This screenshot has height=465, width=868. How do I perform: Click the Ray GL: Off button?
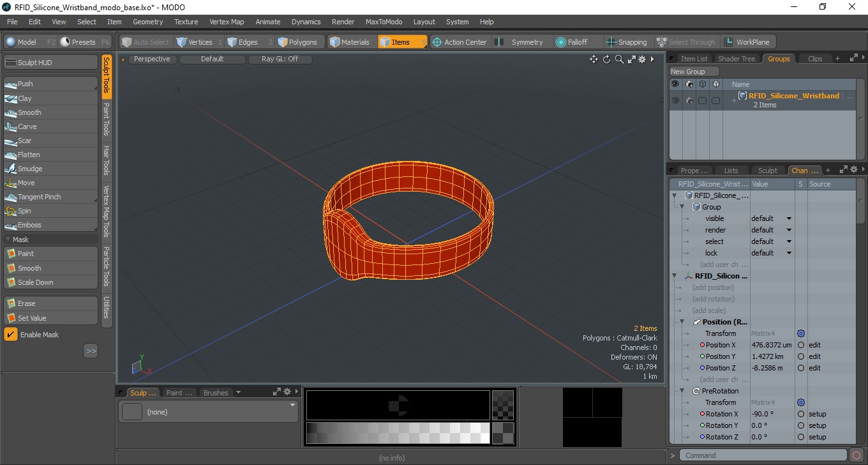coord(280,59)
